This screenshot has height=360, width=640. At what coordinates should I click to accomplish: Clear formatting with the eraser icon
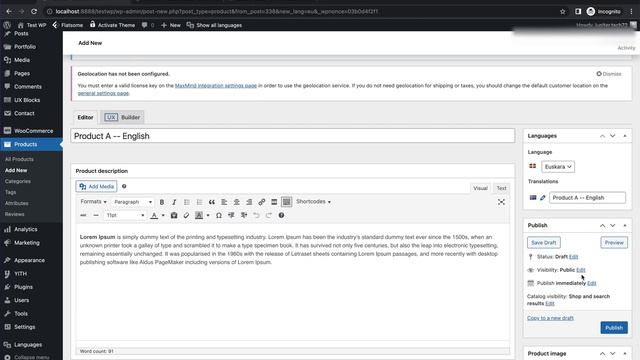tap(186, 215)
